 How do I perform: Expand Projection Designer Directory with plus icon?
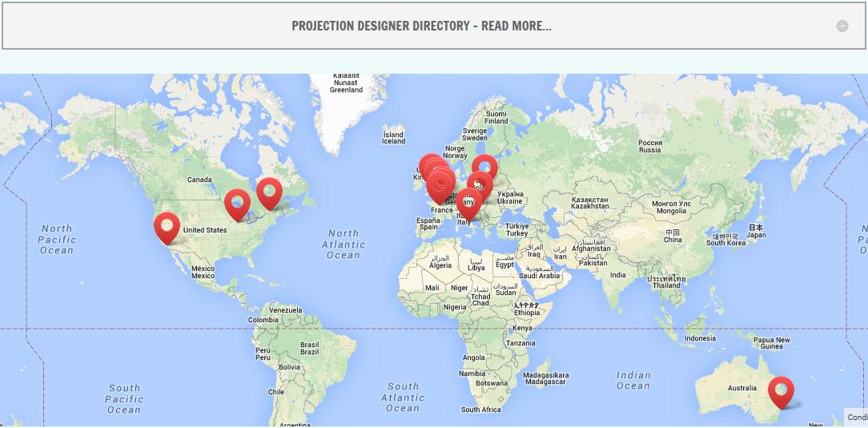pos(842,26)
